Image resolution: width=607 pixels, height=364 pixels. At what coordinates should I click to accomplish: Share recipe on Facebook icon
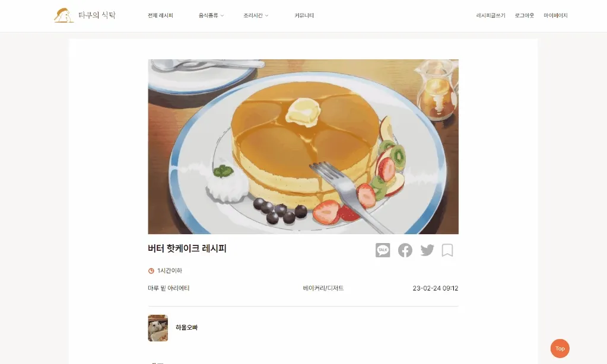(x=405, y=250)
